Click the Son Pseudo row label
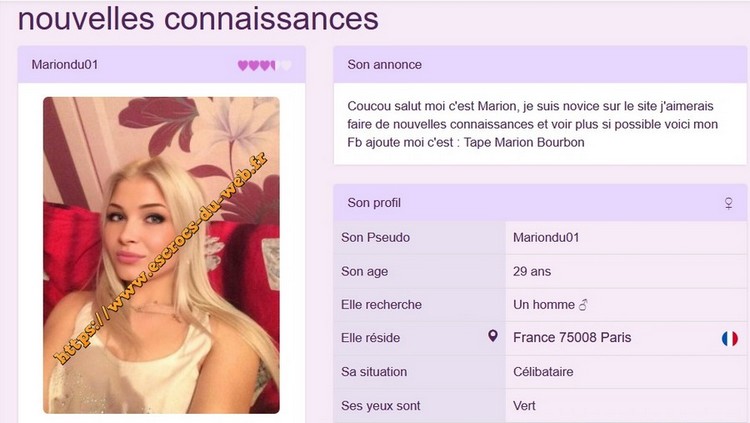This screenshot has width=750, height=423. pos(375,237)
